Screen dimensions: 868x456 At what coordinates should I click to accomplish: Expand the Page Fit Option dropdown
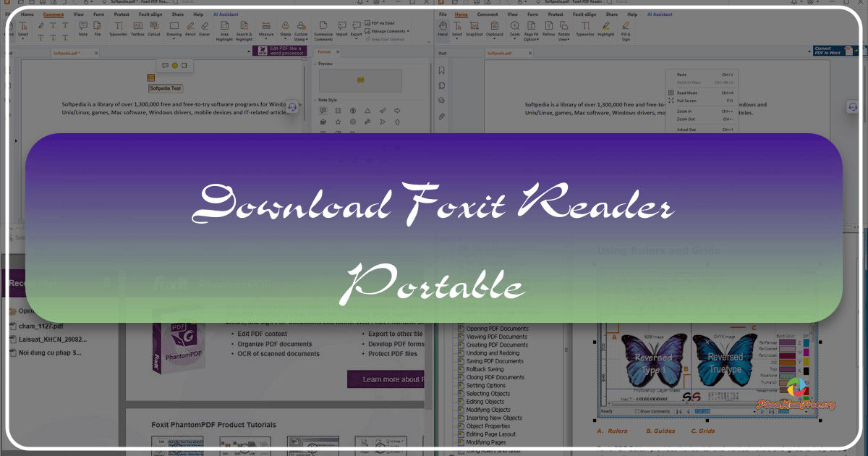538,38
